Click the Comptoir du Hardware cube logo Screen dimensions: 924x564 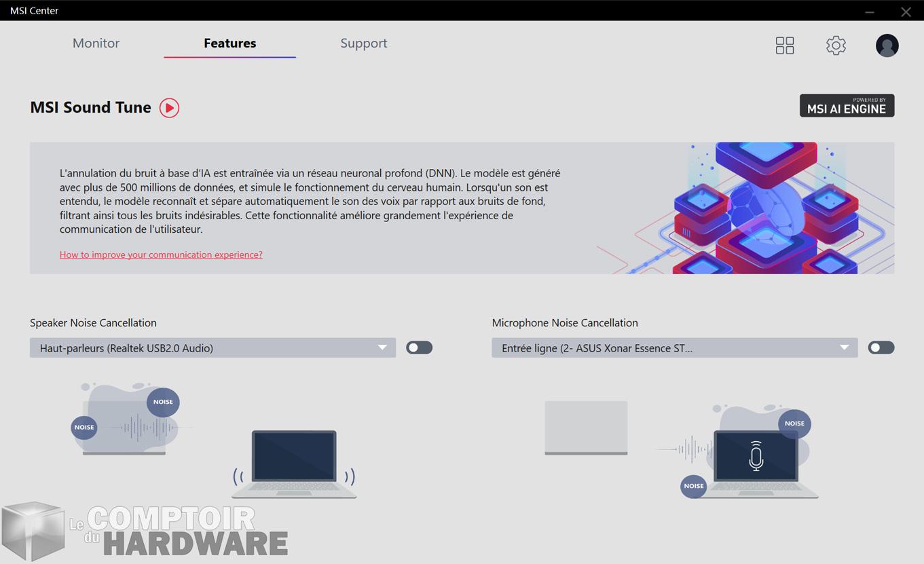click(33, 531)
